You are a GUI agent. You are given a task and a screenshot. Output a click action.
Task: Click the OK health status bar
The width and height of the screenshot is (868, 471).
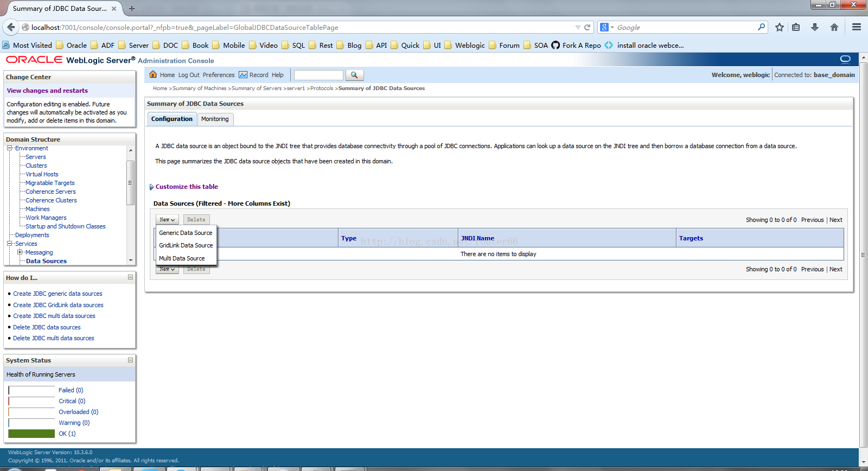[x=31, y=434]
